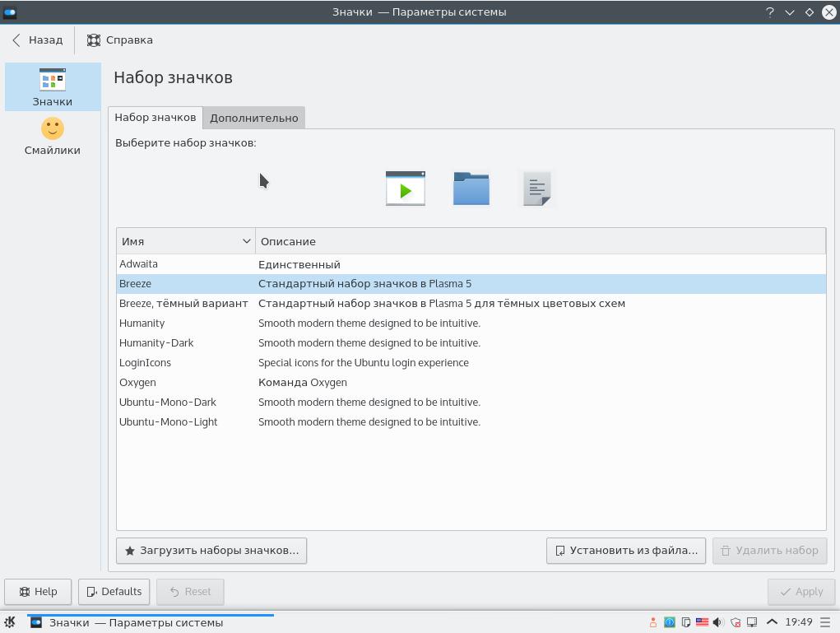Click the Defaults button
Image resolution: width=840 pixels, height=633 pixels.
click(x=114, y=591)
